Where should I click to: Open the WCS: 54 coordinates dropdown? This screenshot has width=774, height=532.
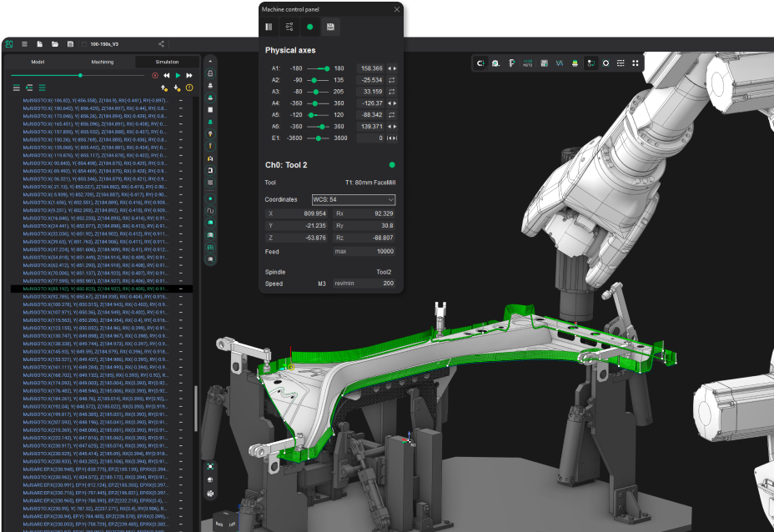pos(353,200)
